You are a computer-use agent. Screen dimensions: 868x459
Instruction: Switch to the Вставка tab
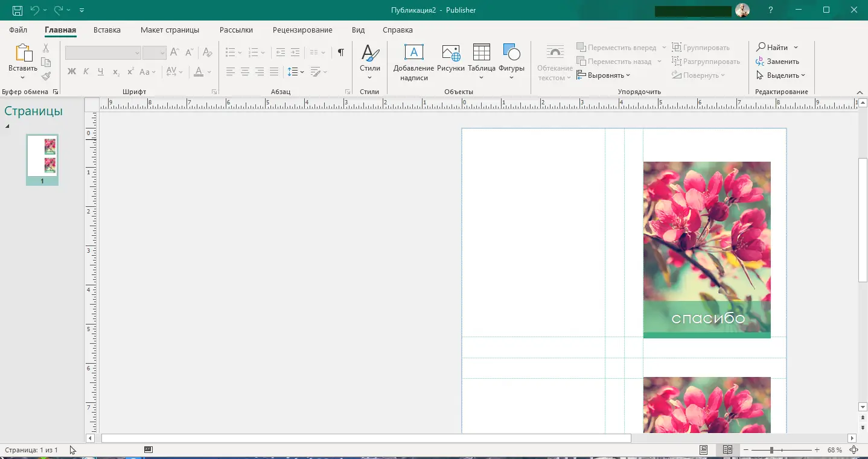(x=107, y=30)
